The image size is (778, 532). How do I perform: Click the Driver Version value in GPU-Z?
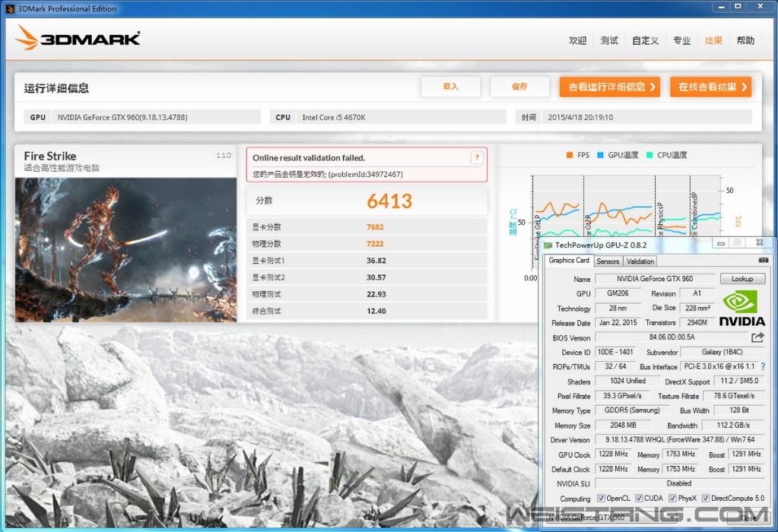(x=680, y=440)
